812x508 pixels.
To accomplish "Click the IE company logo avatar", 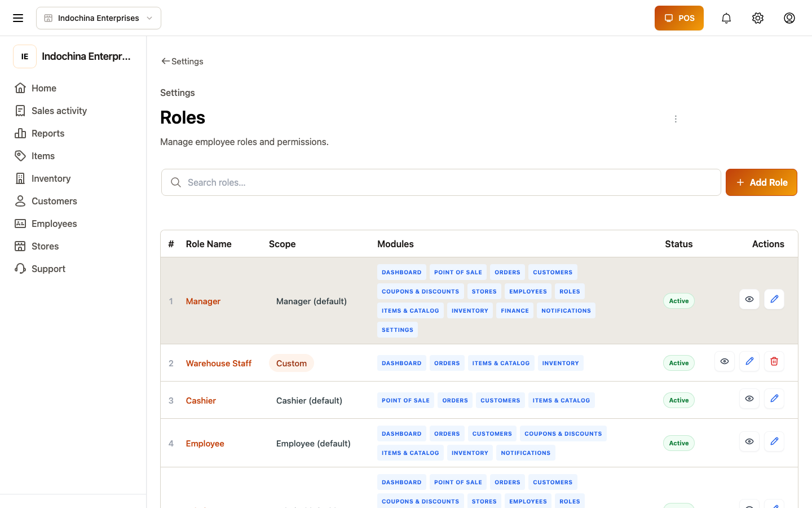I will [x=25, y=56].
